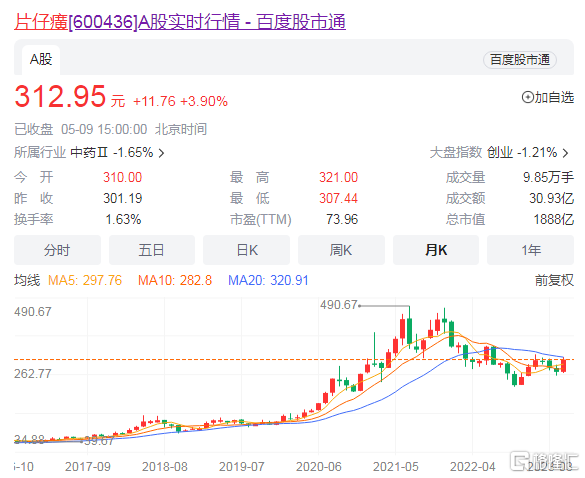Switch to the 1年 chart tab
The image size is (585, 478).
pos(531,250)
